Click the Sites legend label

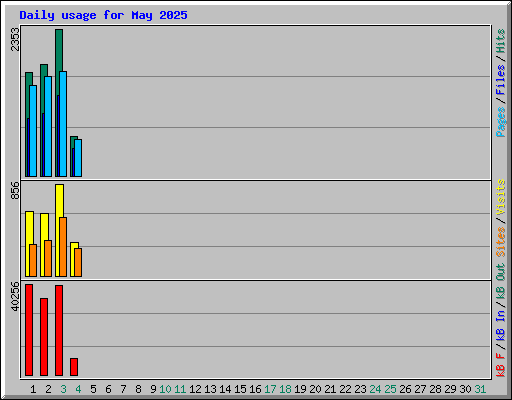click(501, 242)
